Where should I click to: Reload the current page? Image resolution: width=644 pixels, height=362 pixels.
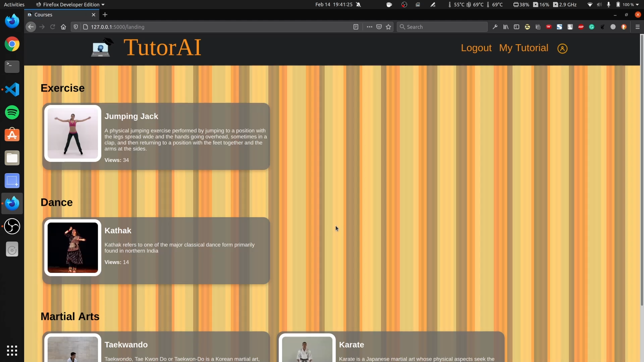[x=52, y=27]
